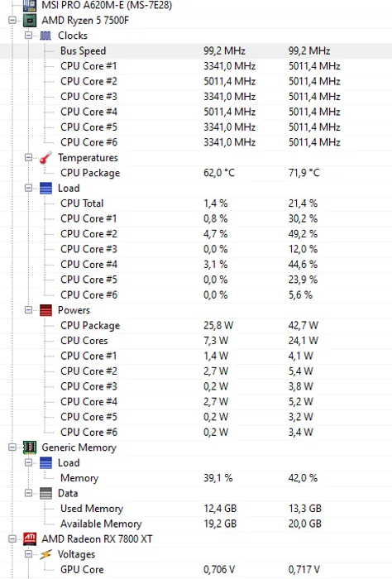392x579 pixels.
Task: Click the Voltages lightning bolt icon
Action: (x=45, y=554)
